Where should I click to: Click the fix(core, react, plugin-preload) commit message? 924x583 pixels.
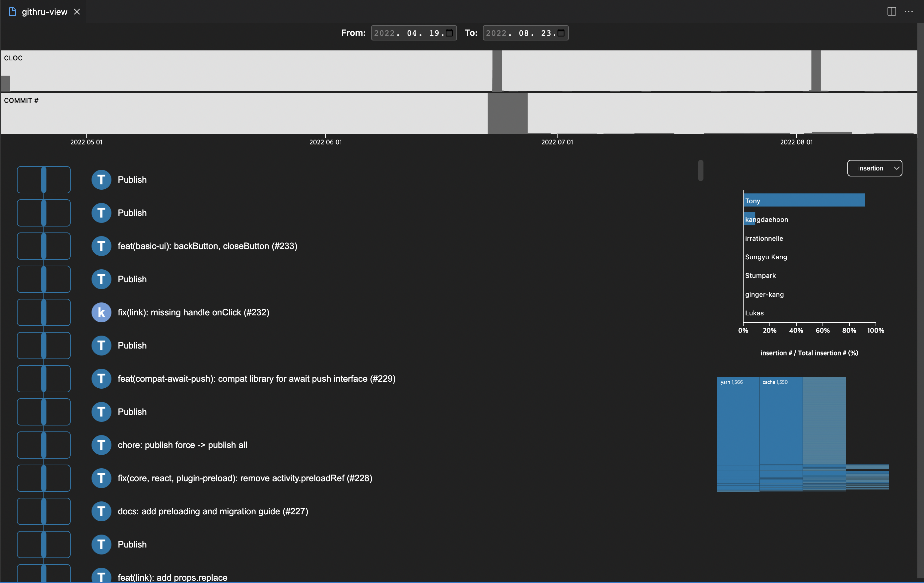coord(244,478)
